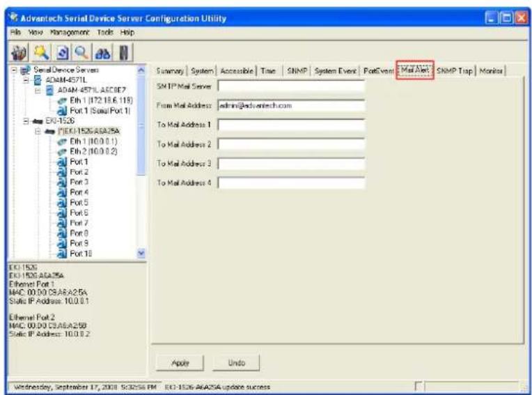Screen dimensions: 532x395
Task: Select the Port 9 icon in tree
Action: 62,243
